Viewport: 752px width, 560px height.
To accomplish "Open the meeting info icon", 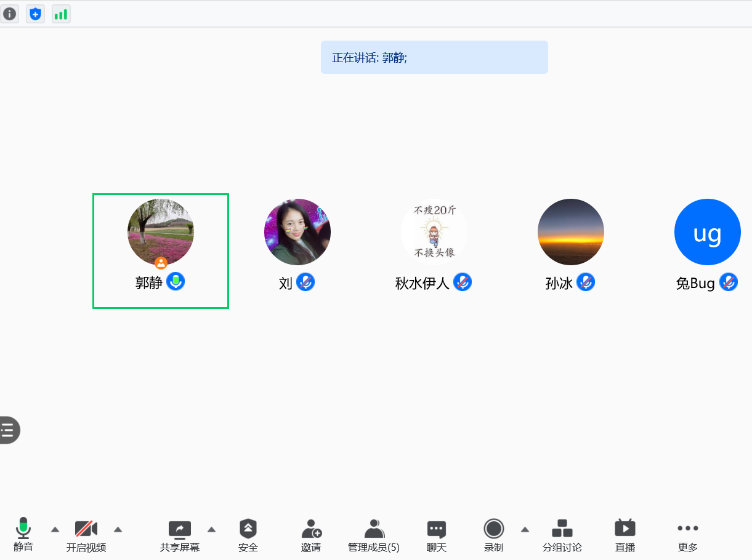I will click(9, 14).
